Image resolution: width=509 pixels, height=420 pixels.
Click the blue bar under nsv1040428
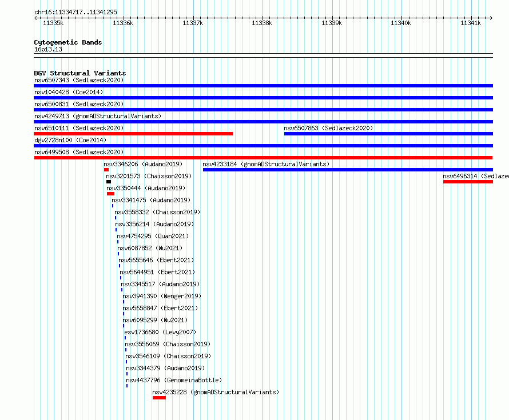click(263, 98)
